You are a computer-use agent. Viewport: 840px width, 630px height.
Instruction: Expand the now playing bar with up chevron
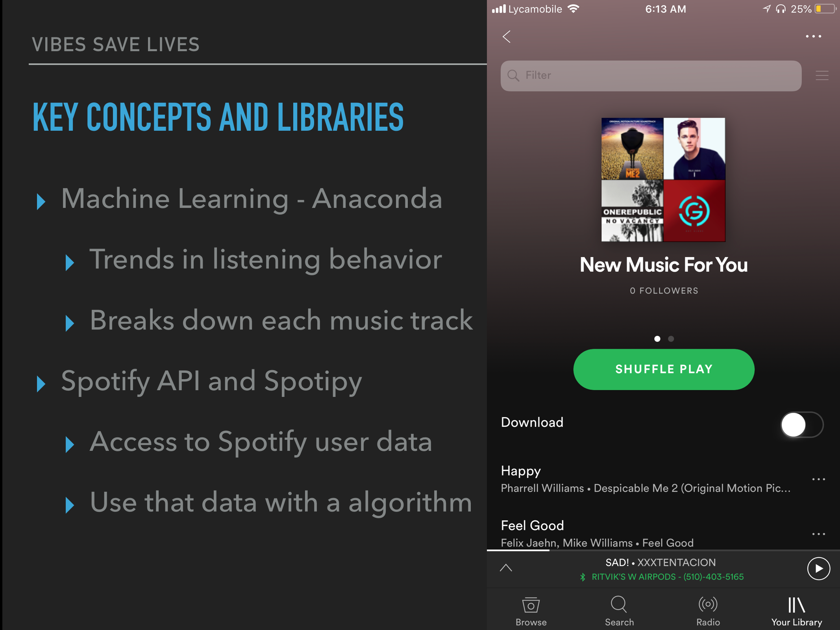(x=506, y=567)
